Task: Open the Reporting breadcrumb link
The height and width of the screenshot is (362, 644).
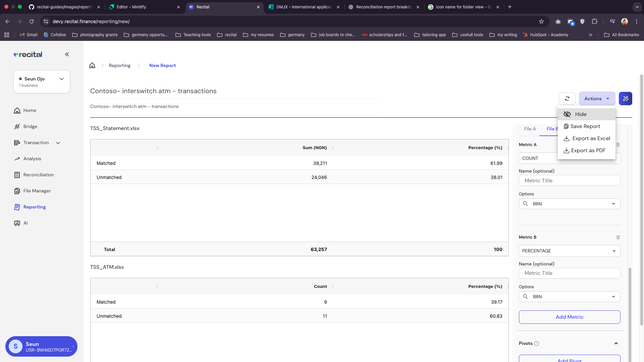Action: click(119, 65)
